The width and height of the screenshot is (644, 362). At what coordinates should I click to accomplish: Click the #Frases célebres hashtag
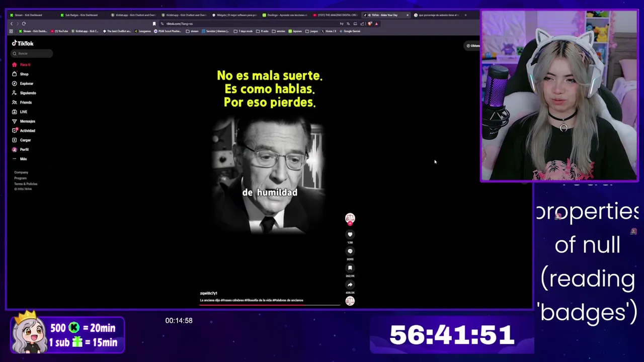coord(232,300)
